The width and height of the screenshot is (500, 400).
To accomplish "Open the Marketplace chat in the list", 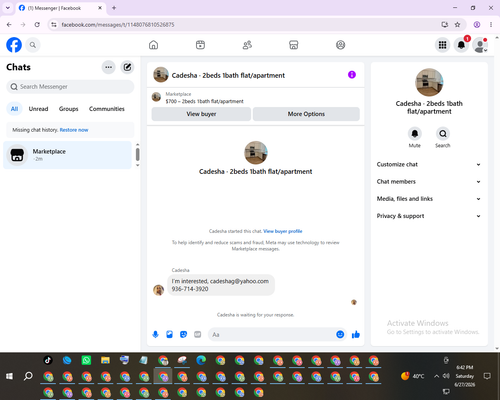I will tap(67, 155).
